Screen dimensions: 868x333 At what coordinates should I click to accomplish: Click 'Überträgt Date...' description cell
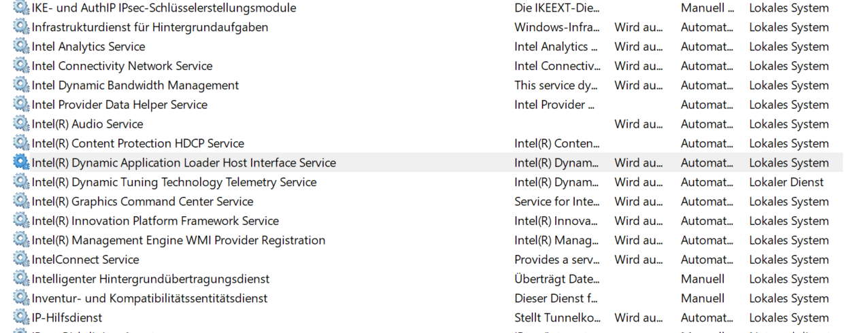click(556, 279)
